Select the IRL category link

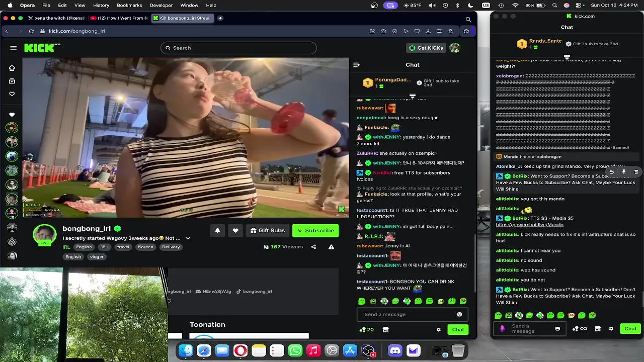point(66,247)
